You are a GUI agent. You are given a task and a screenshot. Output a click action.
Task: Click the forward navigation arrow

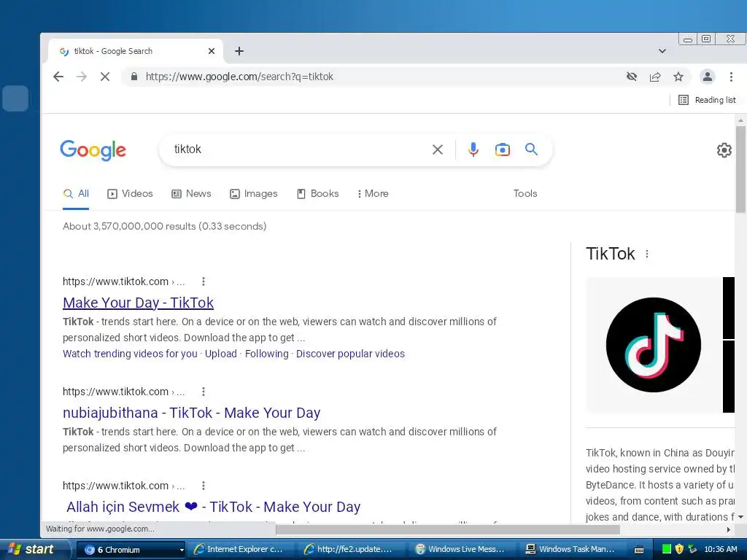point(82,77)
